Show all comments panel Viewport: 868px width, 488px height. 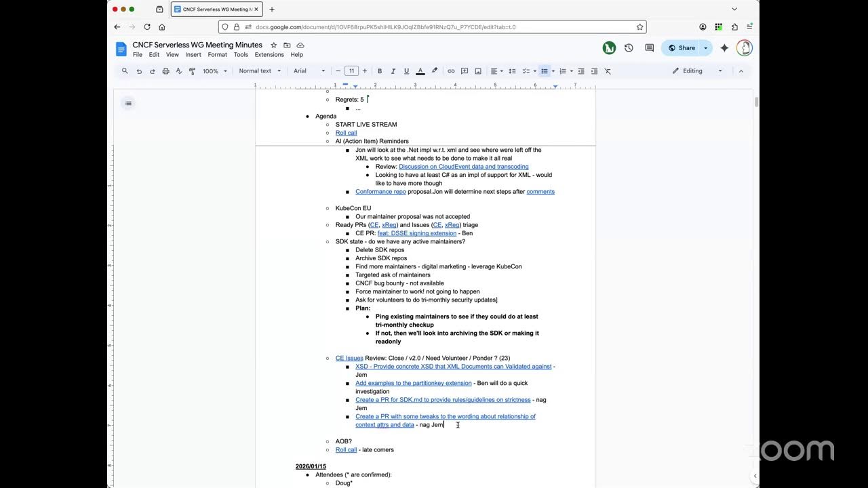click(x=650, y=48)
